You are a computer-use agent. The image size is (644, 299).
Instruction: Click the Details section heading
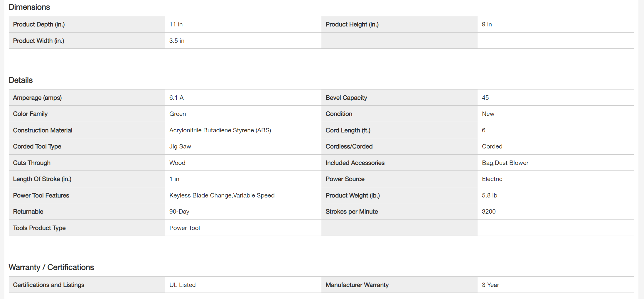click(21, 80)
